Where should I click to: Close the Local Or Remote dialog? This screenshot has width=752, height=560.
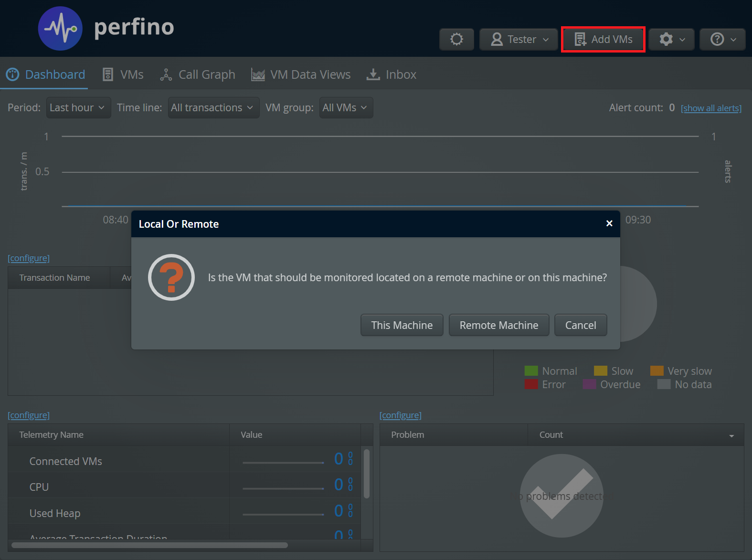609,223
